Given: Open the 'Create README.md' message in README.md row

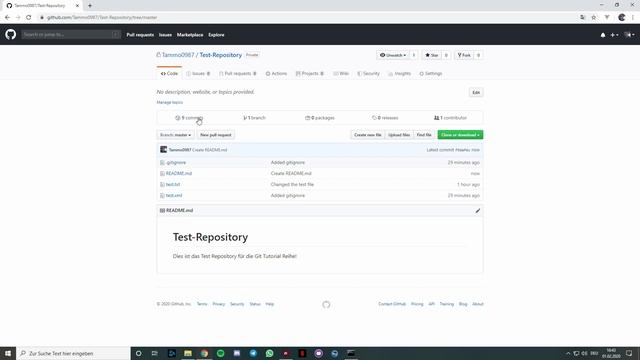Looking at the screenshot, I should [x=291, y=173].
